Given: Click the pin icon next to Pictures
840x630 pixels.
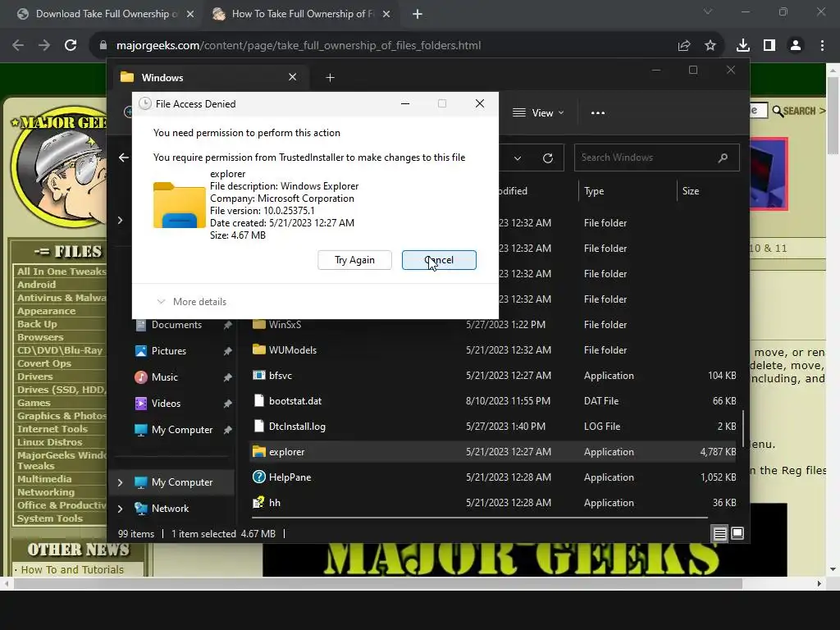Looking at the screenshot, I should [x=228, y=351].
